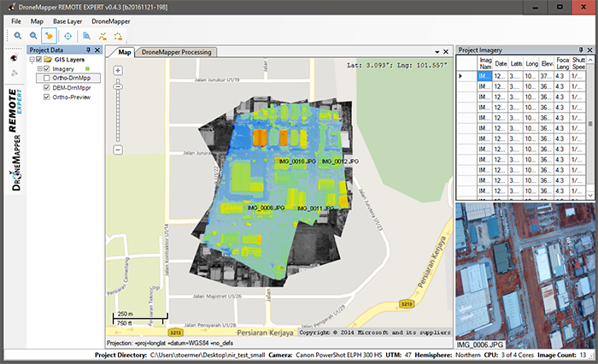Toggle the Ortho-Preview layer checkbox

(47, 97)
